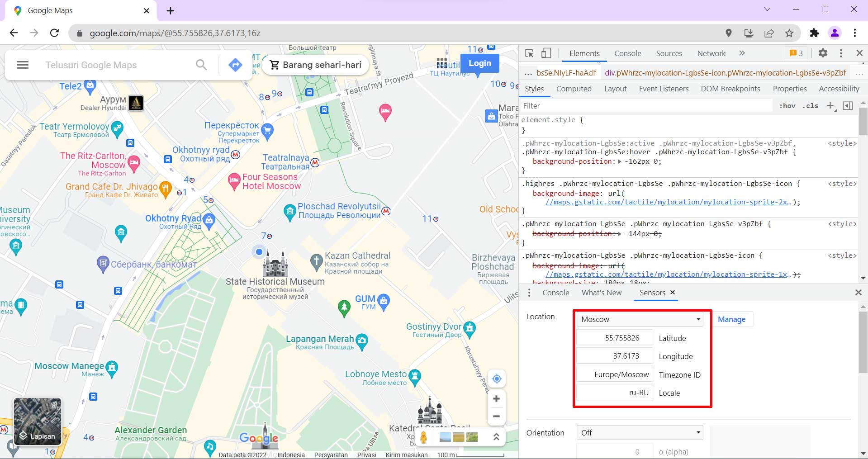Switch to the Network tab in DevTools
This screenshot has width=868, height=459.
(711, 53)
